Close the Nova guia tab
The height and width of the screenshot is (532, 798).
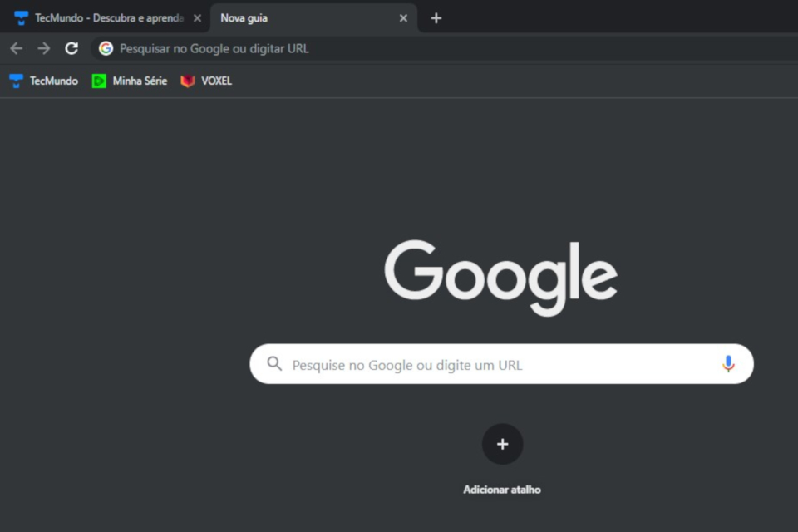403,17
